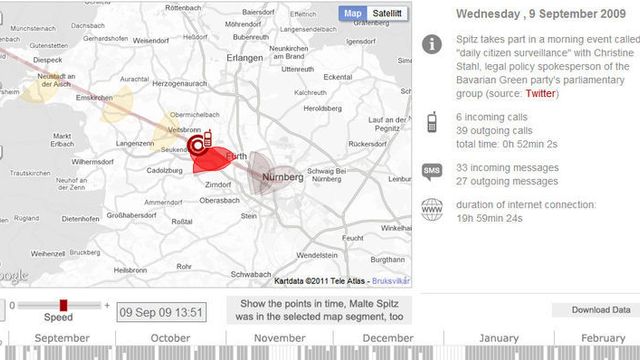640x360 pixels.
Task: Click the red location marker near Fürth
Action: [x=197, y=145]
